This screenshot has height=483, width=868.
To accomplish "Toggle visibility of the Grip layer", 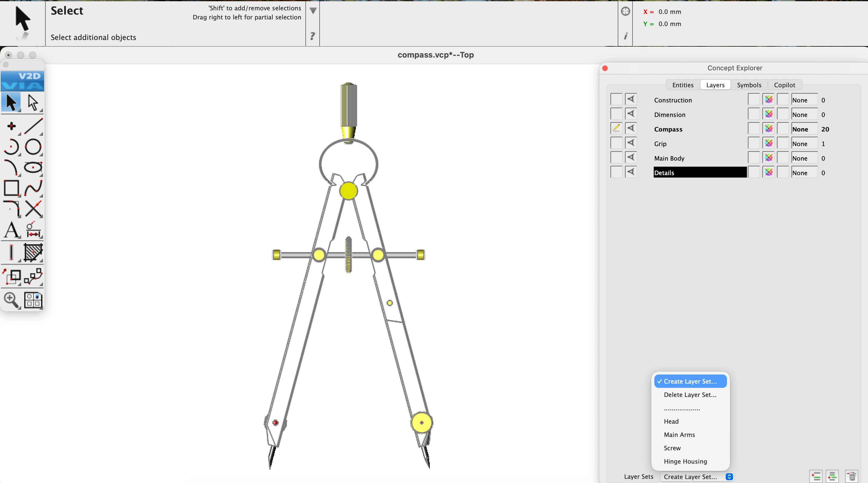I will [631, 143].
